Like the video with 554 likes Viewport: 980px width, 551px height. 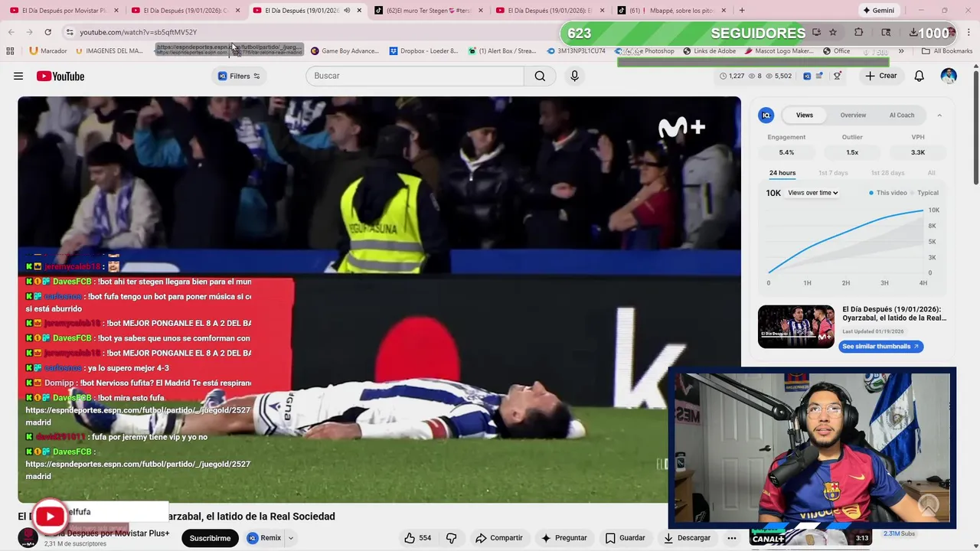coord(418,538)
